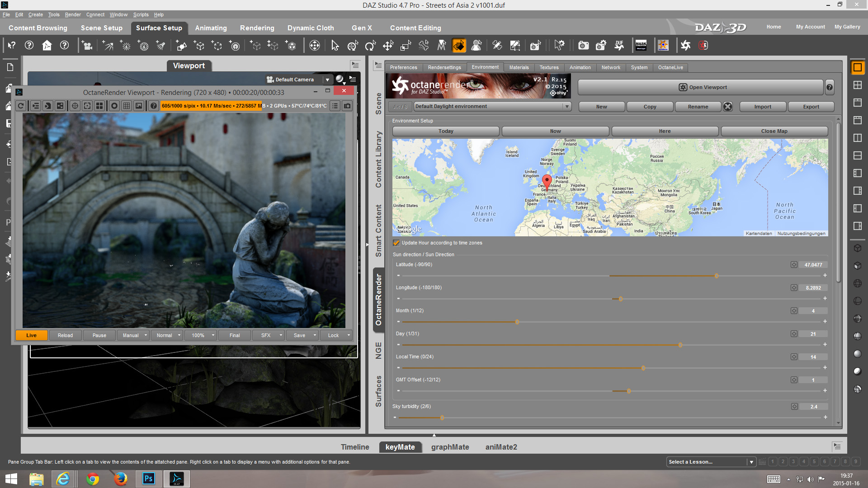The height and width of the screenshot is (488, 868).
Task: Open the Render menu
Action: click(x=72, y=14)
